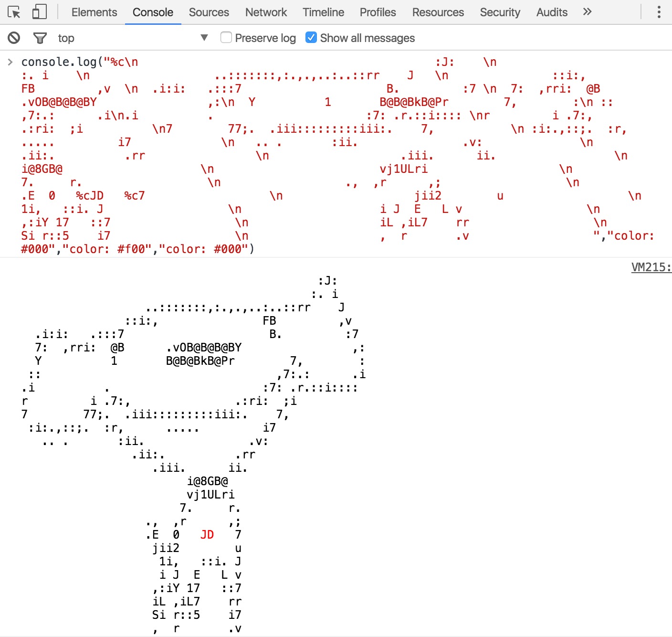Show more tabs with the double chevron
Viewport: 672px width, 637px height.
(x=588, y=12)
